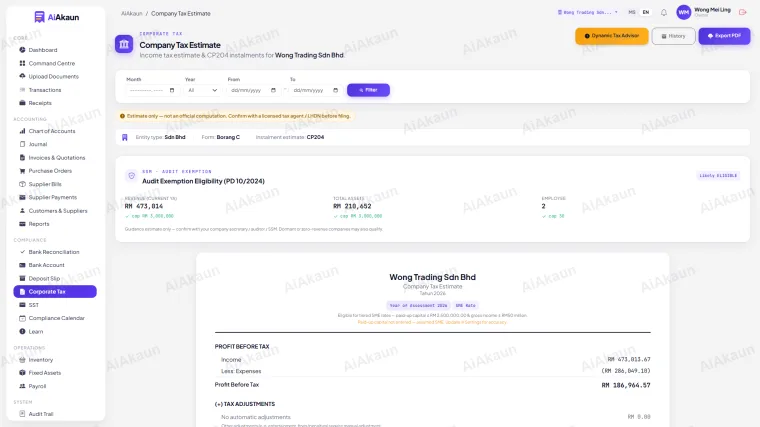760x427 pixels.
Task: Click the AiAkaun logo
Action: (x=56, y=17)
